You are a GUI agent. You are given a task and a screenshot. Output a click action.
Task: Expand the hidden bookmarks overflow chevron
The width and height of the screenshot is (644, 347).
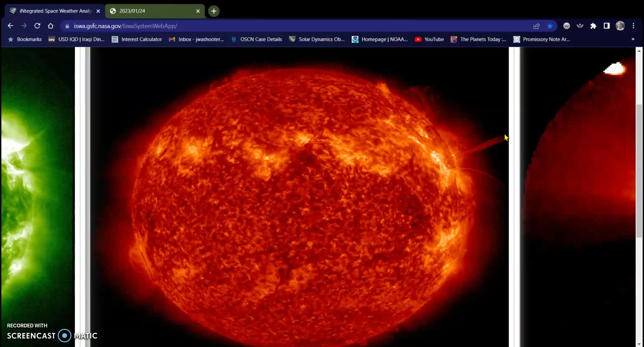point(633,39)
